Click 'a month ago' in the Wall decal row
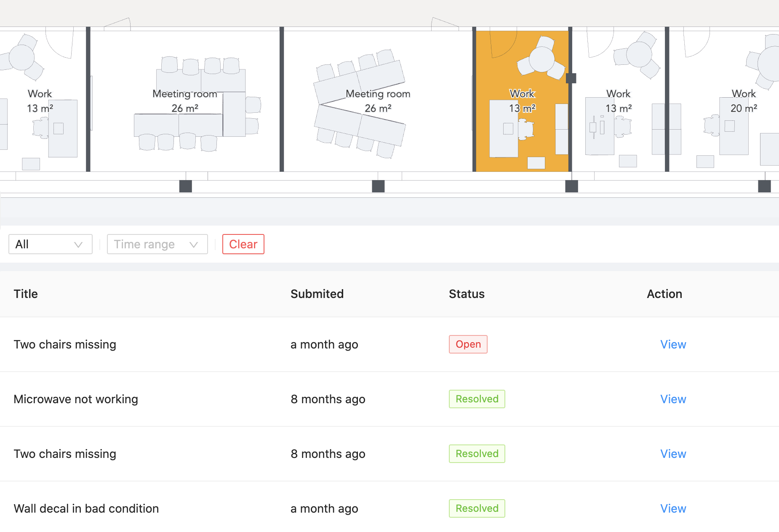This screenshot has height=532, width=779. point(324,508)
